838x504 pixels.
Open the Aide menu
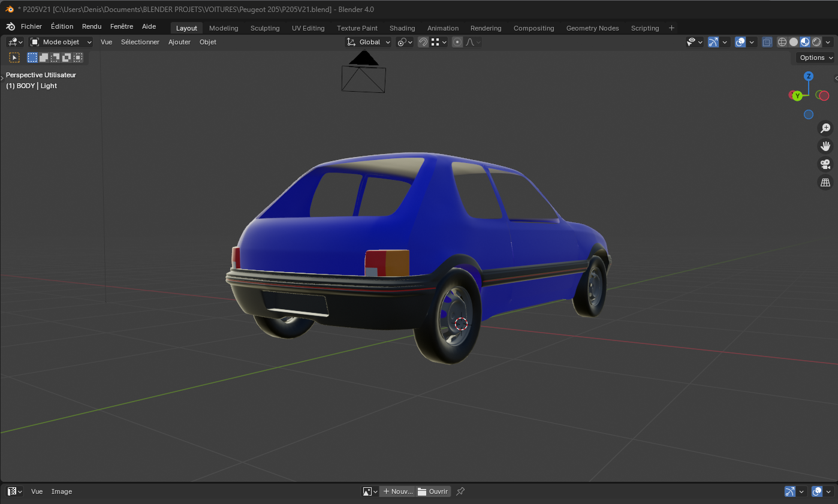(149, 26)
